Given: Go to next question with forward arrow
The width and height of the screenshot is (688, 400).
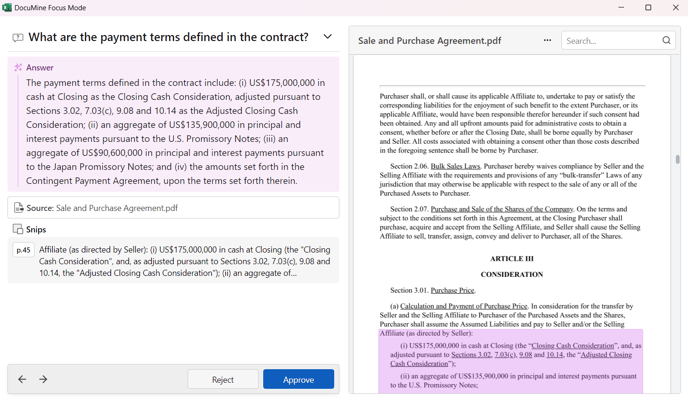Looking at the screenshot, I should [x=43, y=379].
